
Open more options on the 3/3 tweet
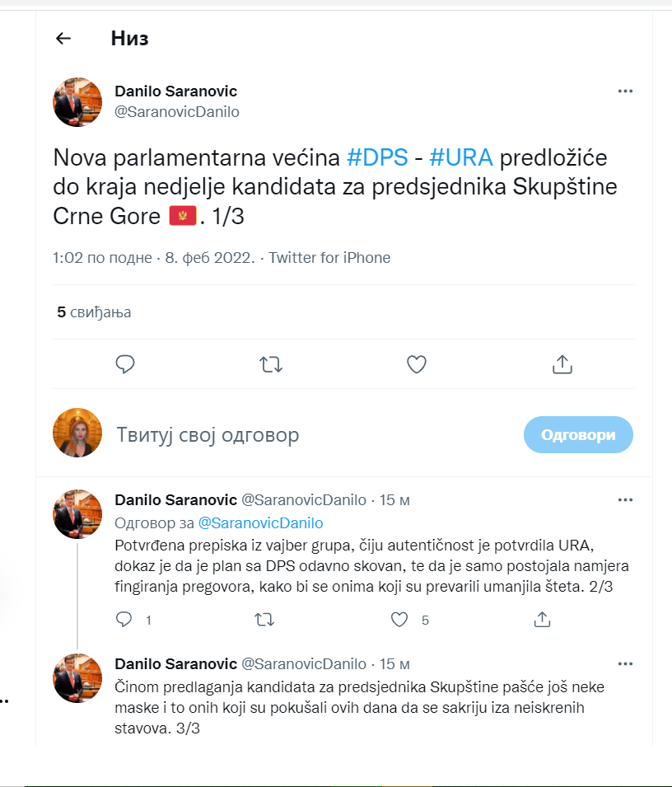(x=625, y=664)
